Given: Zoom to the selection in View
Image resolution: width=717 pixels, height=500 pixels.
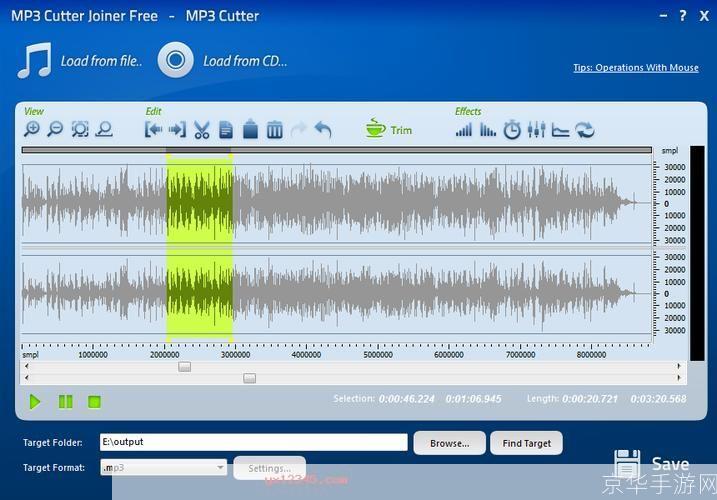Looking at the screenshot, I should click(x=80, y=130).
